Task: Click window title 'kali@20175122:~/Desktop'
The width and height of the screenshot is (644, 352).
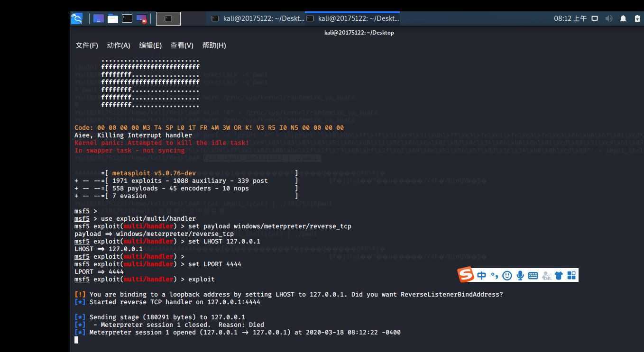Action: pos(359,33)
